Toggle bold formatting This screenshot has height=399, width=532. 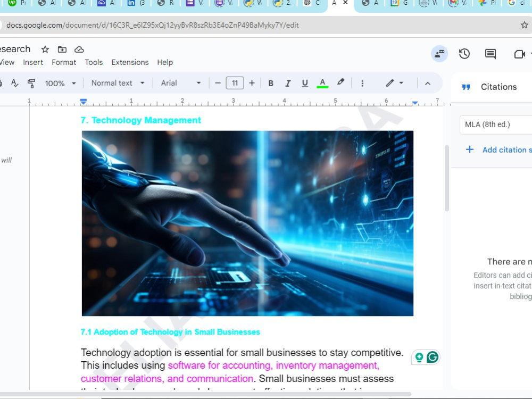pos(271,83)
